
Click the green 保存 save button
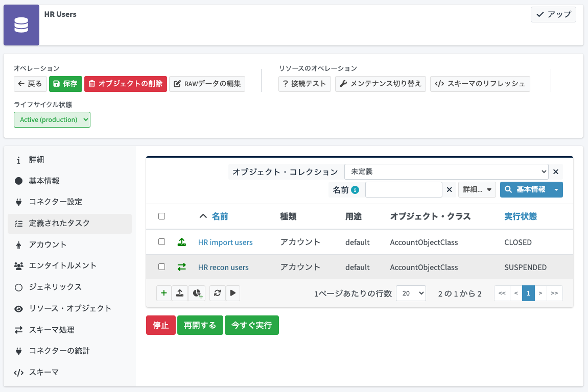65,84
